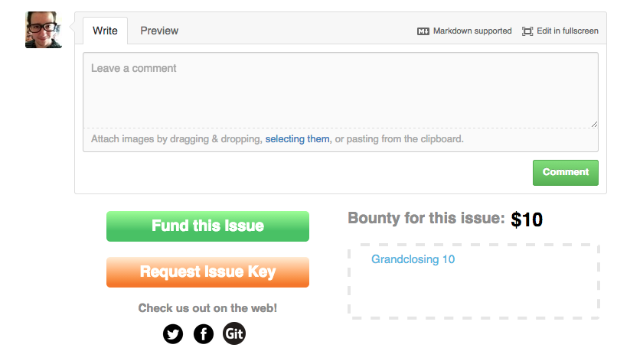Click the Markdown supported text link
The height and width of the screenshot is (364, 617).
472,31
